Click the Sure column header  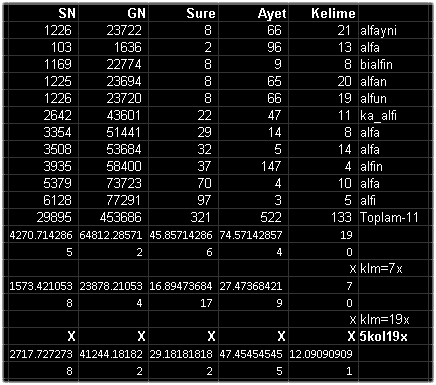[183, 13]
